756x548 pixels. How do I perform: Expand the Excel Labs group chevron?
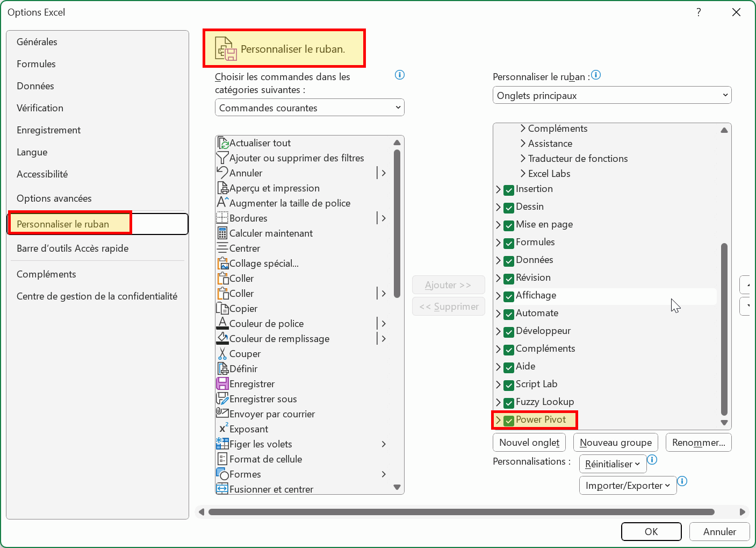coord(523,173)
